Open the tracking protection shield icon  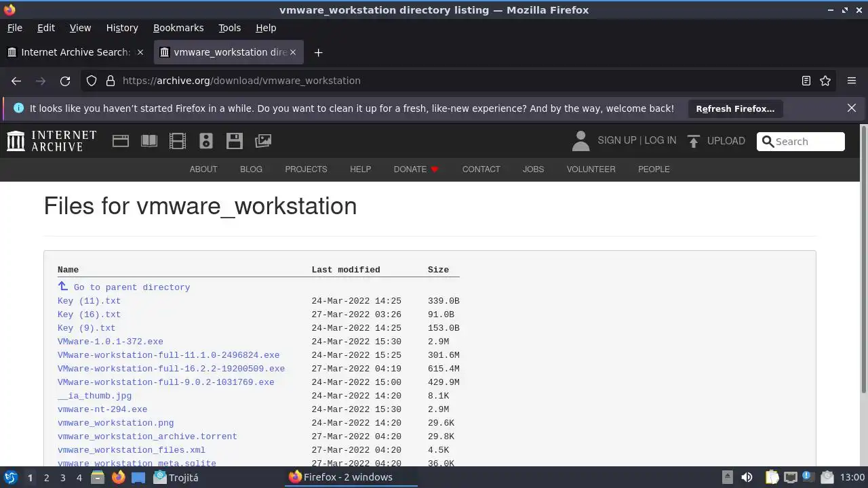(92, 81)
